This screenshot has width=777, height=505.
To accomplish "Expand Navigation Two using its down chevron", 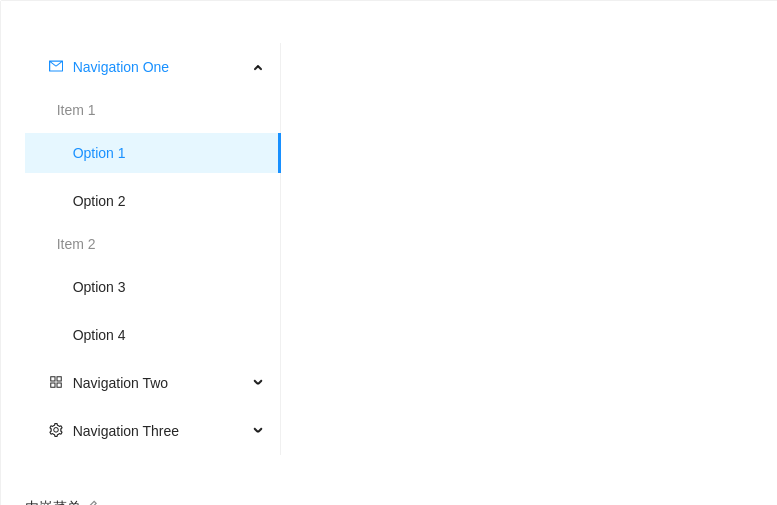I will 258,382.
